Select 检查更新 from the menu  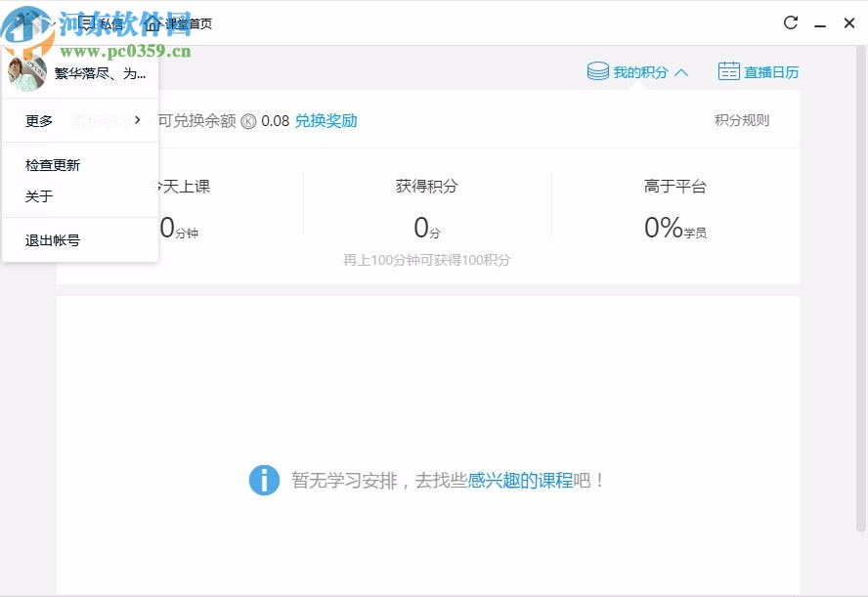coord(51,164)
